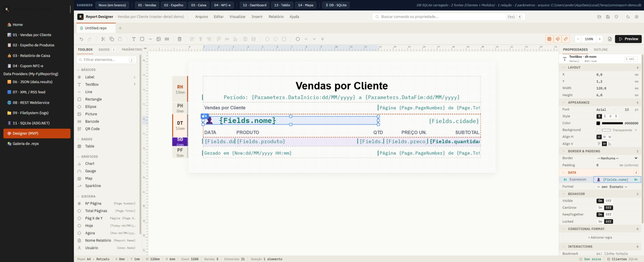This screenshot has width=644, height=262.
Task: Select the TextBox insert tool in toolbar
Action: pos(134,39)
